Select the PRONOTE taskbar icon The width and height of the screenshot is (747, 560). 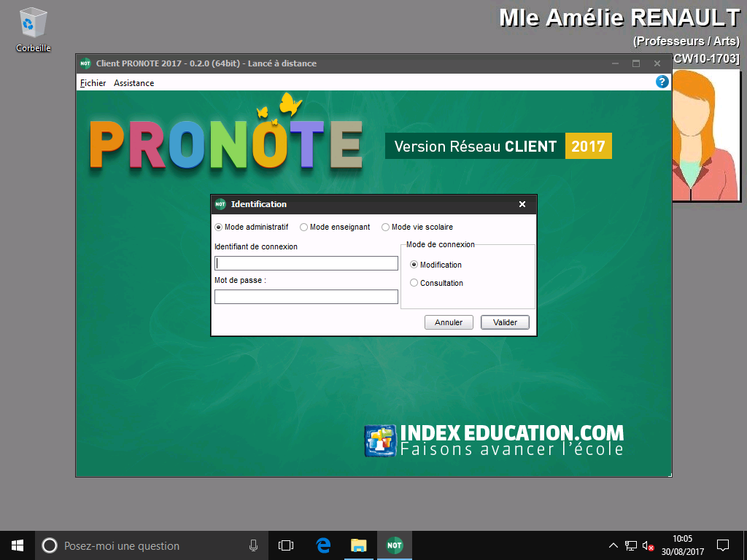[x=395, y=545]
